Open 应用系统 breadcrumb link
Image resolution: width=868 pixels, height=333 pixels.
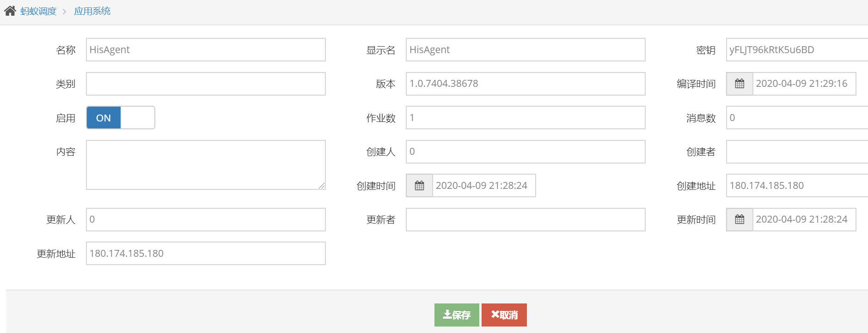pyautogui.click(x=92, y=11)
